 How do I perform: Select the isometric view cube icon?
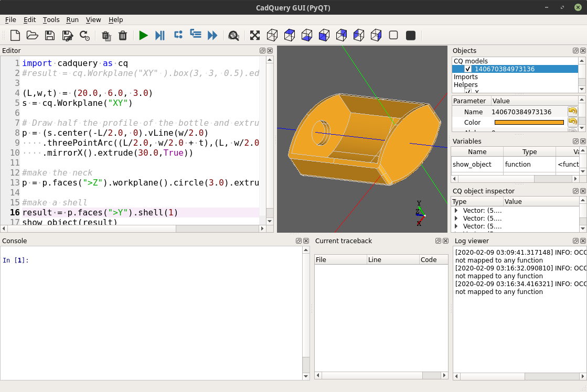(x=272, y=35)
